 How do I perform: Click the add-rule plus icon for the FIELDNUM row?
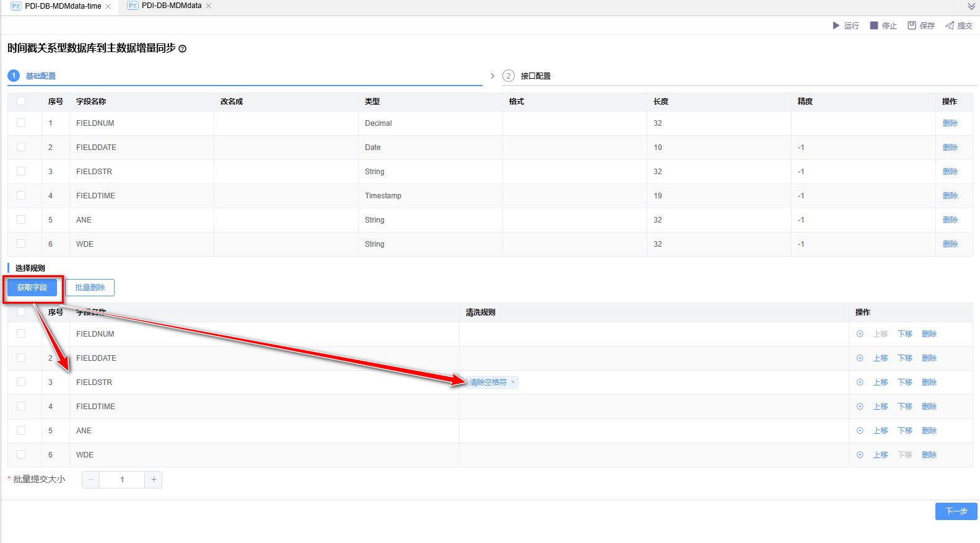click(860, 334)
